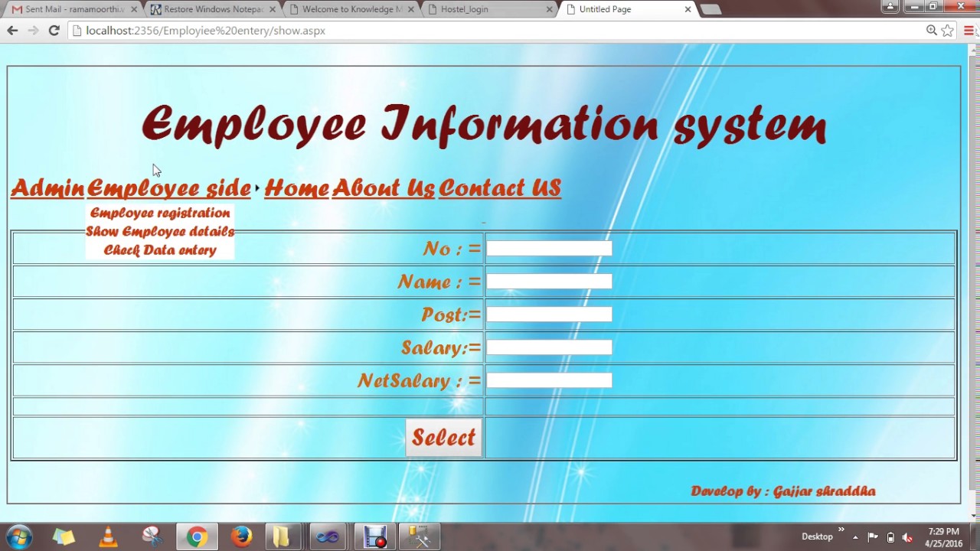Open the About Us page
The image size is (980, 551).
[x=384, y=188]
